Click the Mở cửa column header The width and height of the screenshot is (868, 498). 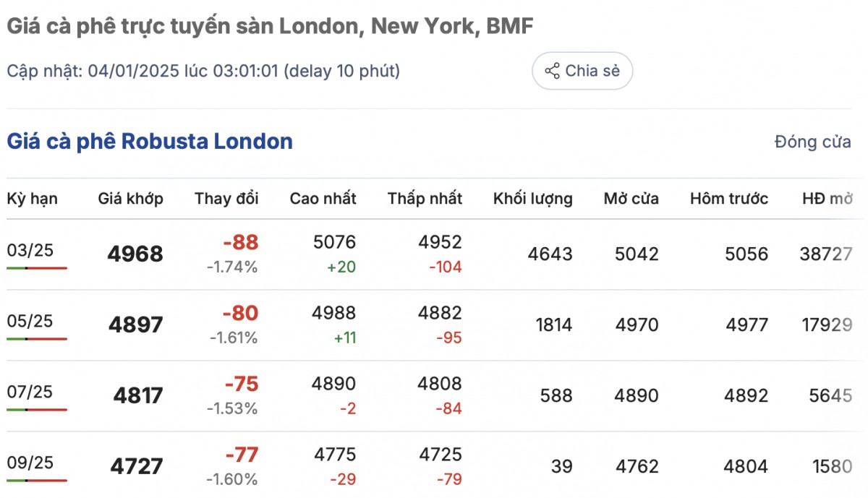[x=631, y=199]
